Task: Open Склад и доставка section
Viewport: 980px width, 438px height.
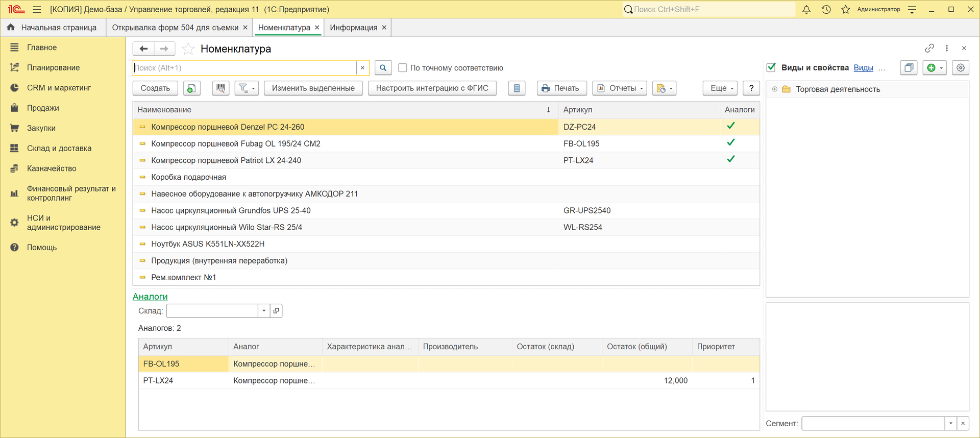Action: coord(59,148)
